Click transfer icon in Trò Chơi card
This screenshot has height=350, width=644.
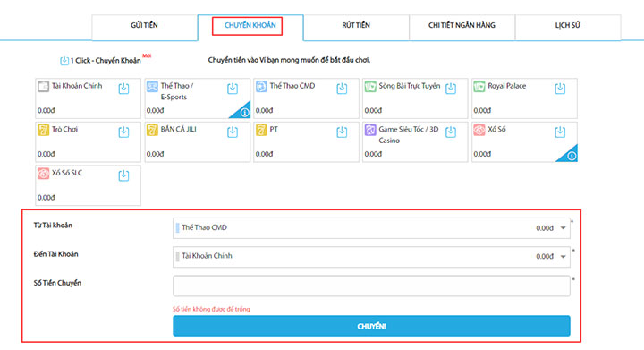[123, 132]
